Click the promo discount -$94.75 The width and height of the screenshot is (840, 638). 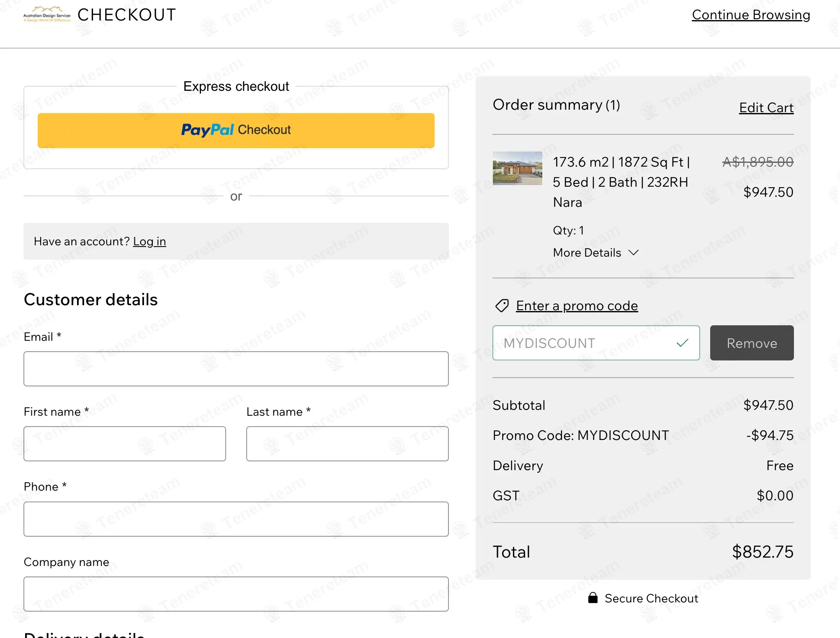coord(770,435)
